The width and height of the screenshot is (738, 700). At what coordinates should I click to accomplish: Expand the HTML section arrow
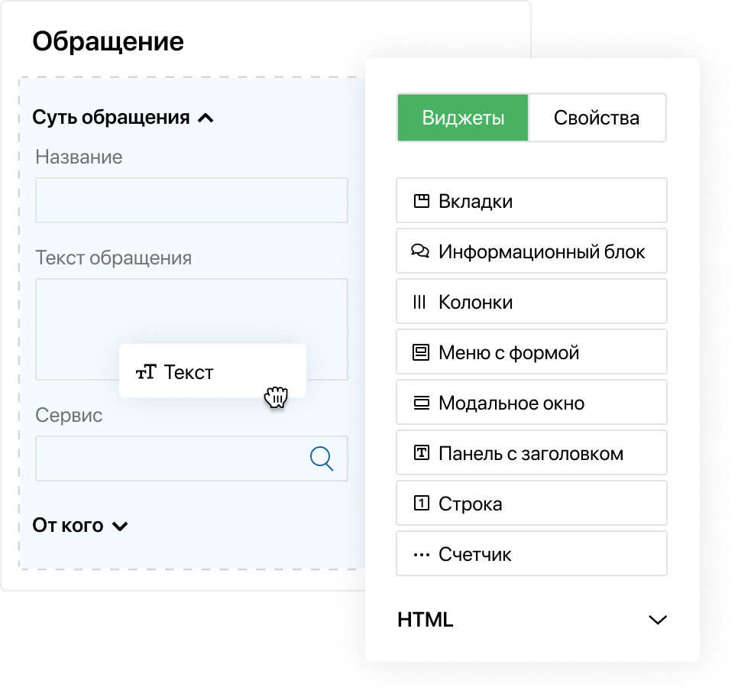tap(658, 620)
